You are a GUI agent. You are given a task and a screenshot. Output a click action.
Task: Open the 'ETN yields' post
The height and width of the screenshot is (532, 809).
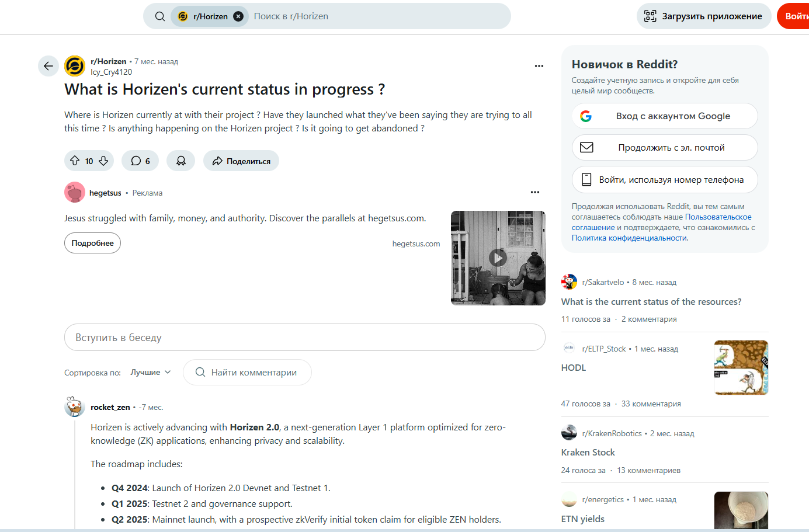click(x=583, y=519)
